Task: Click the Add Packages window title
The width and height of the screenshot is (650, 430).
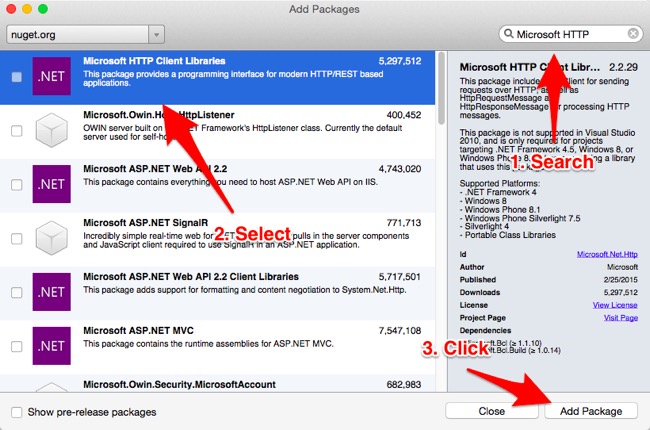Action: 324,9
